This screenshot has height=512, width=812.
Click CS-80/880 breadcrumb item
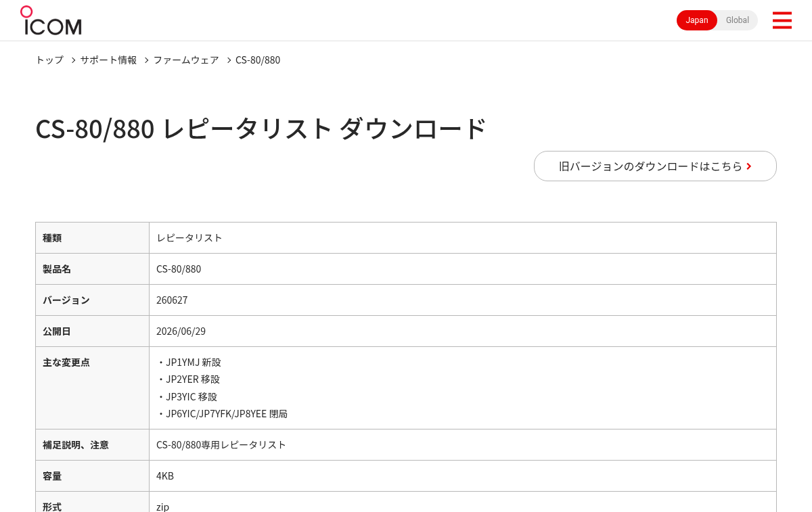258,60
